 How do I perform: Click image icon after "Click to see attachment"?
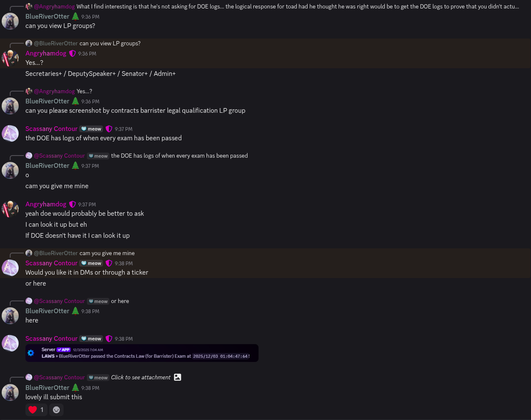click(x=178, y=377)
